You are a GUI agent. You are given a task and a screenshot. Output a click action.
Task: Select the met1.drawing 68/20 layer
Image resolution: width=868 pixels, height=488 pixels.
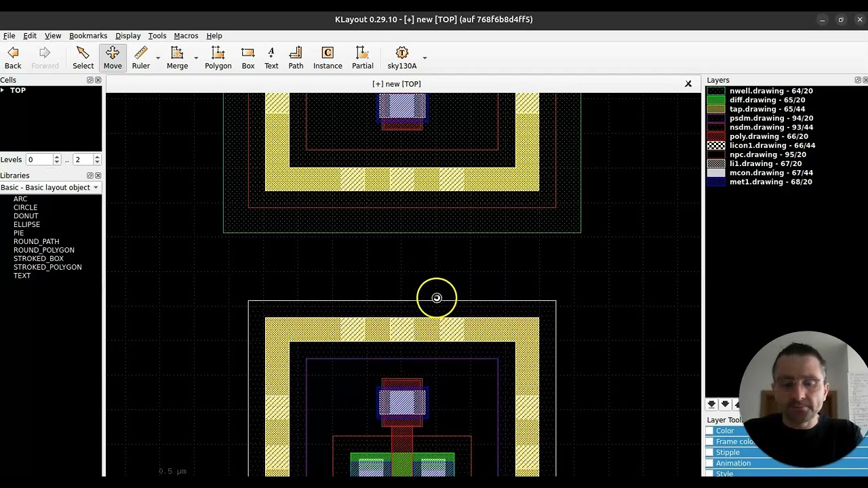(770, 182)
